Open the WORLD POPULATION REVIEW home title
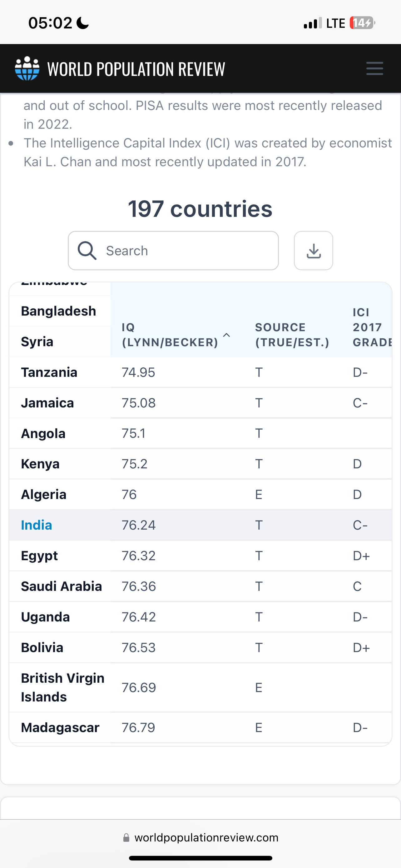This screenshot has width=401, height=868. pyautogui.click(x=136, y=69)
